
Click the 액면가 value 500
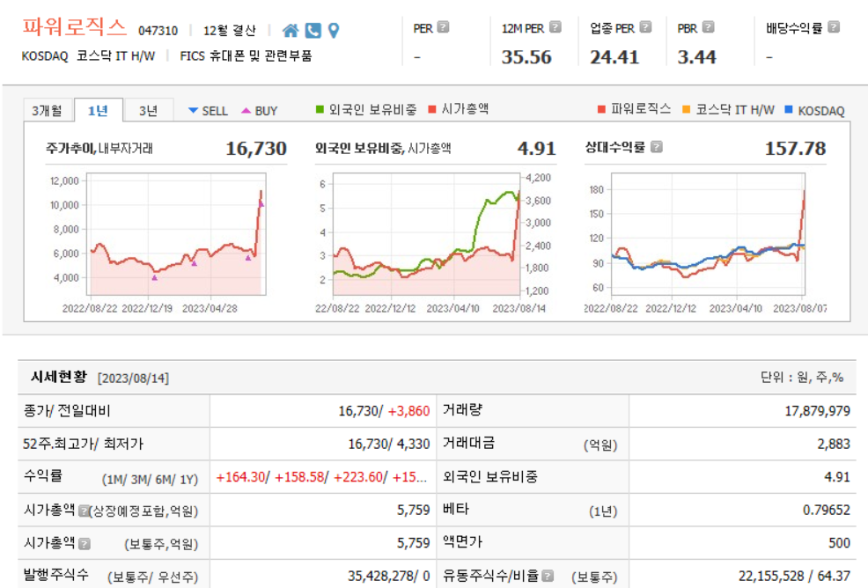point(839,543)
